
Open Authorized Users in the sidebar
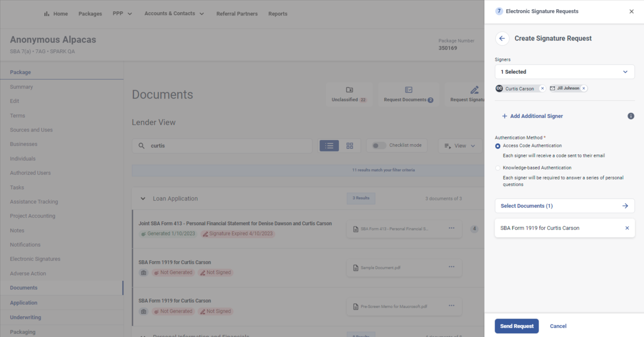point(30,173)
